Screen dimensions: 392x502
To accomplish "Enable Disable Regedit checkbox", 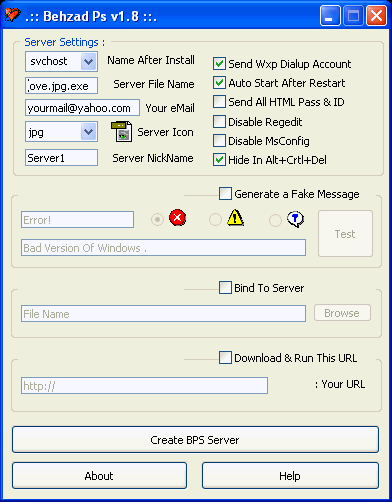I will [219, 122].
